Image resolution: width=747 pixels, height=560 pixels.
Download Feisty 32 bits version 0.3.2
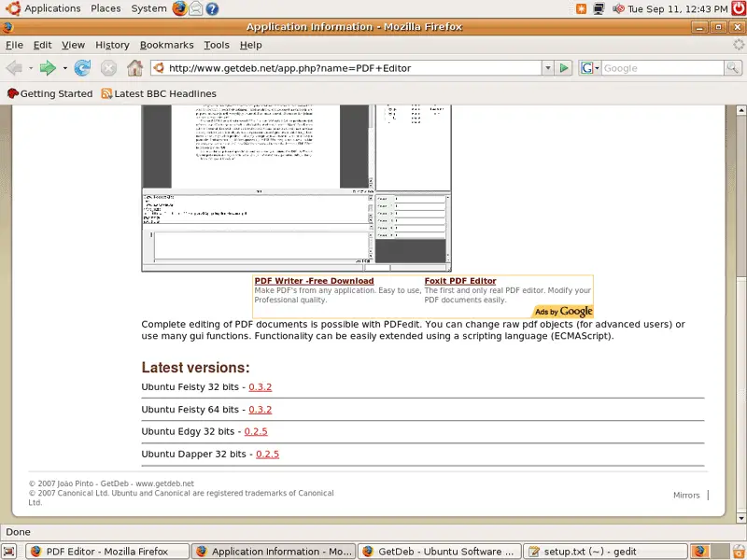coord(261,387)
